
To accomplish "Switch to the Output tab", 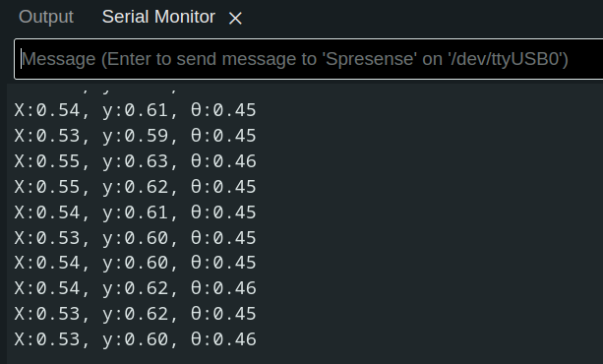I will tap(46, 17).
